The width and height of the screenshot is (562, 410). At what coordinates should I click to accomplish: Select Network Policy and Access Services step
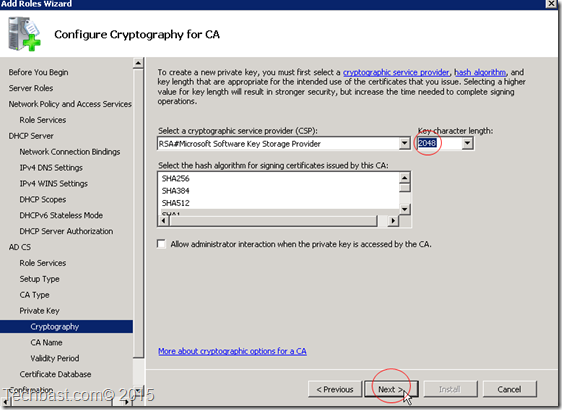tap(70, 104)
